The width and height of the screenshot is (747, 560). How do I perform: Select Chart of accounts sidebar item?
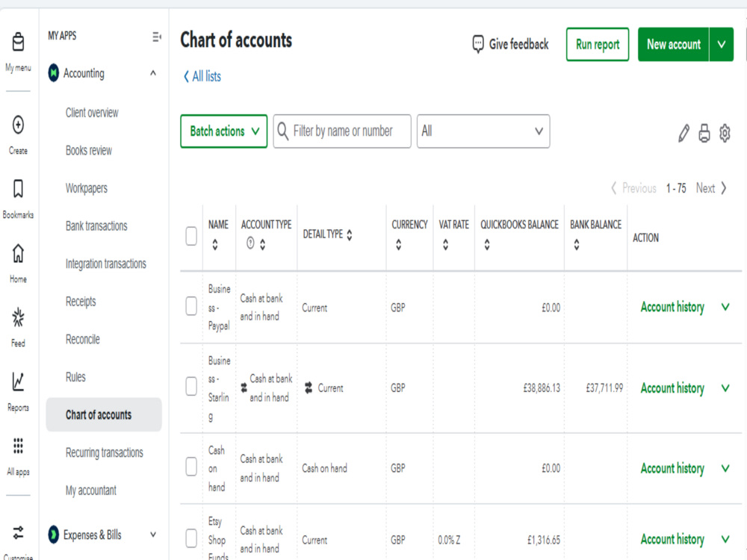[104, 414]
